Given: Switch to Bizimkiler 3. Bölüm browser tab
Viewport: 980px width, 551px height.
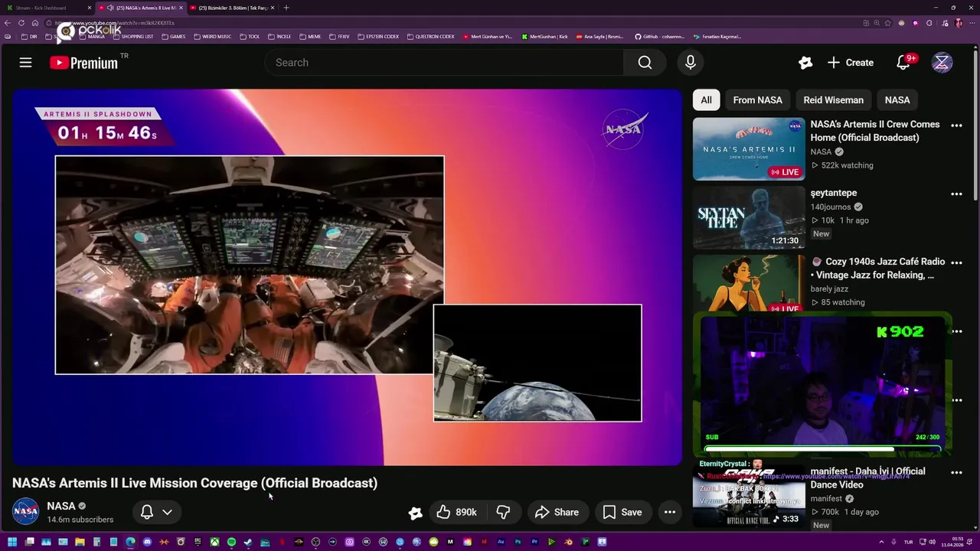Looking at the screenshot, I should (232, 8).
